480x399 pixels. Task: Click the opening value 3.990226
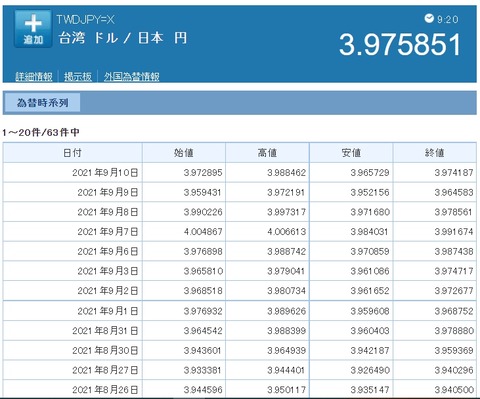(x=203, y=212)
